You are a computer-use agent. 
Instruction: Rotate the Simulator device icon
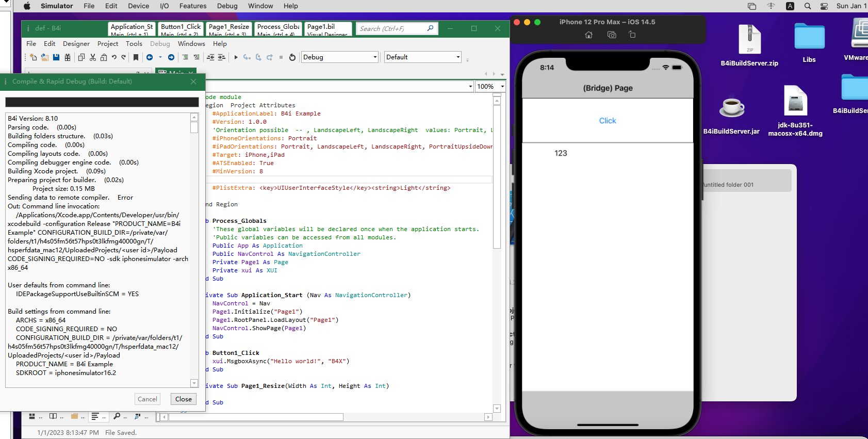[632, 35]
